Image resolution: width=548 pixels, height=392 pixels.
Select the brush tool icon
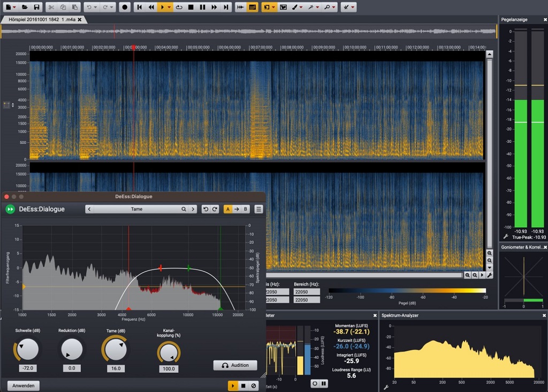tap(295, 7)
